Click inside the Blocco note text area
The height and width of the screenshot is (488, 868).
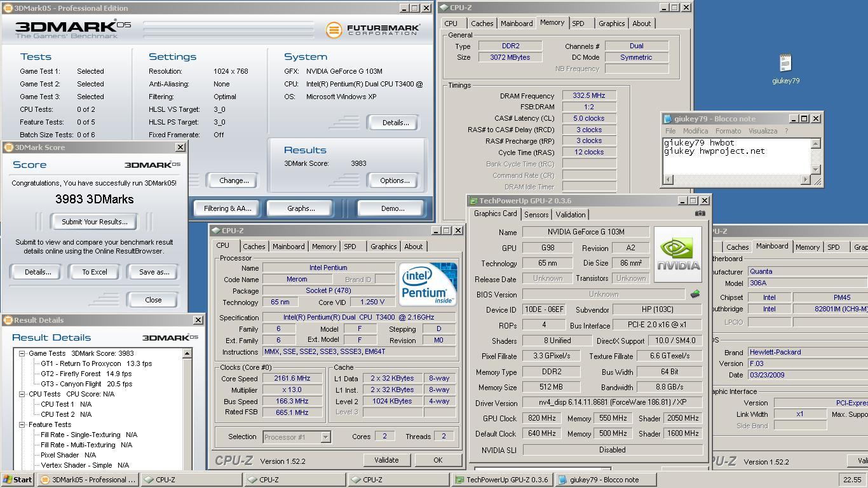click(737, 156)
